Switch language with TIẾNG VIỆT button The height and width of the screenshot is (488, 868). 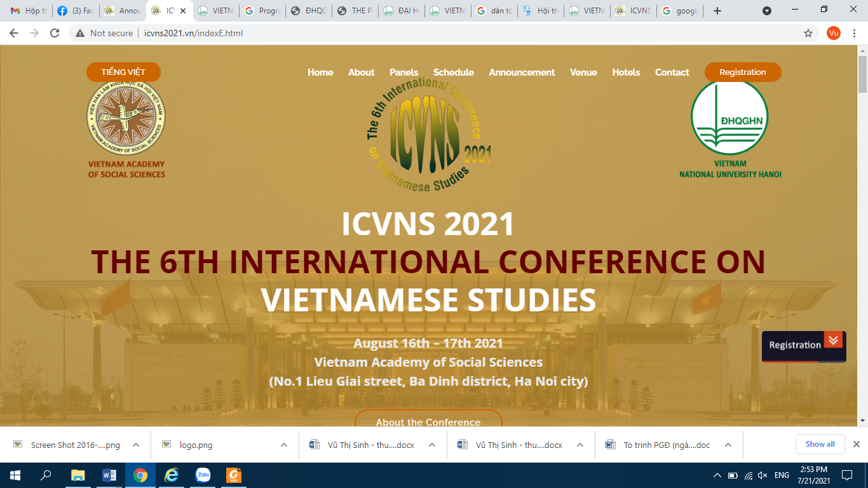click(123, 72)
